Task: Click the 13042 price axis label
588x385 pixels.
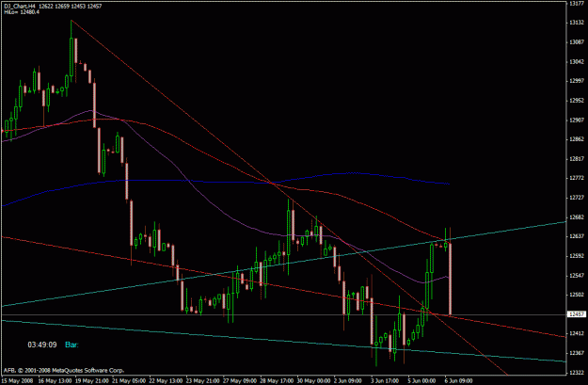Action: [577, 61]
